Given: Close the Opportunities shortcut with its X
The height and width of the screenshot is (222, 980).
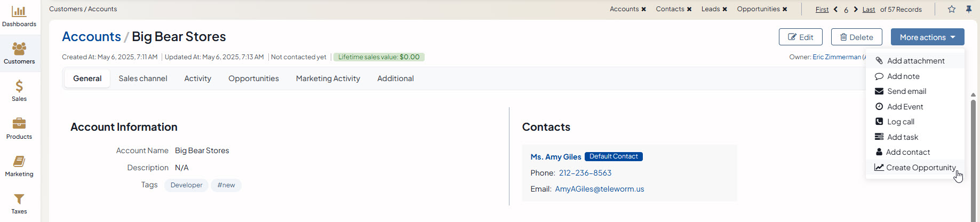Looking at the screenshot, I should pos(785,9).
